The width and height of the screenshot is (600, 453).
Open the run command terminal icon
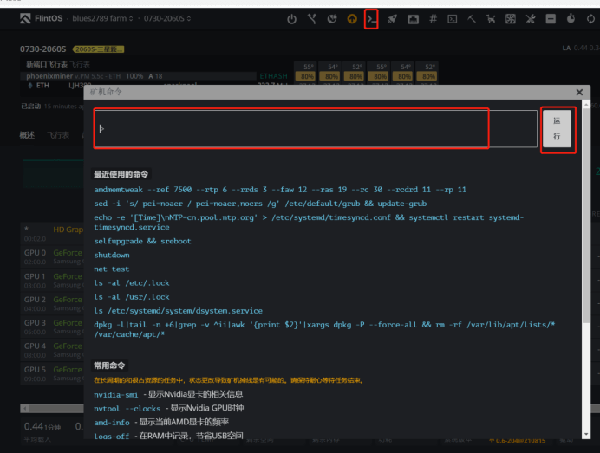click(371, 19)
